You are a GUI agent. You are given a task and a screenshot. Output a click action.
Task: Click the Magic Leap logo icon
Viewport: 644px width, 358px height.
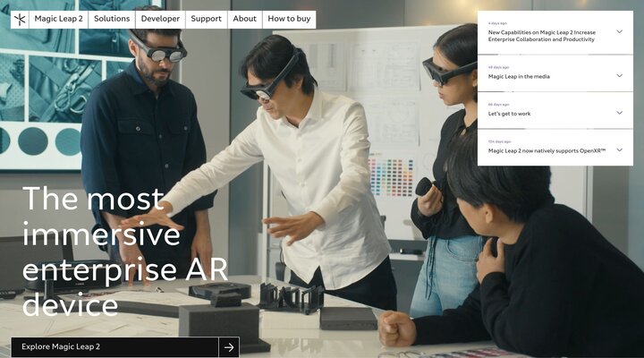pyautogui.click(x=20, y=19)
